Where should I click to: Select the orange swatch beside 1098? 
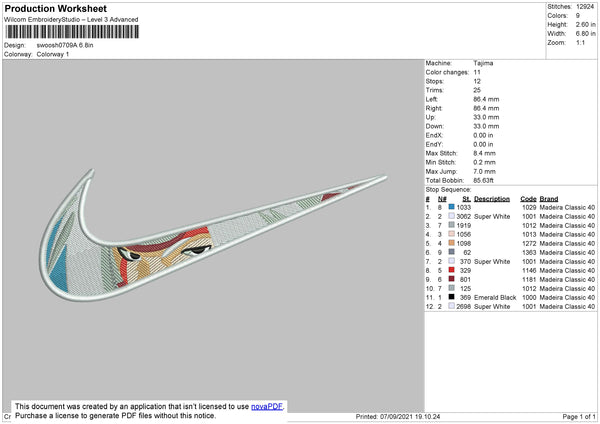click(x=452, y=243)
